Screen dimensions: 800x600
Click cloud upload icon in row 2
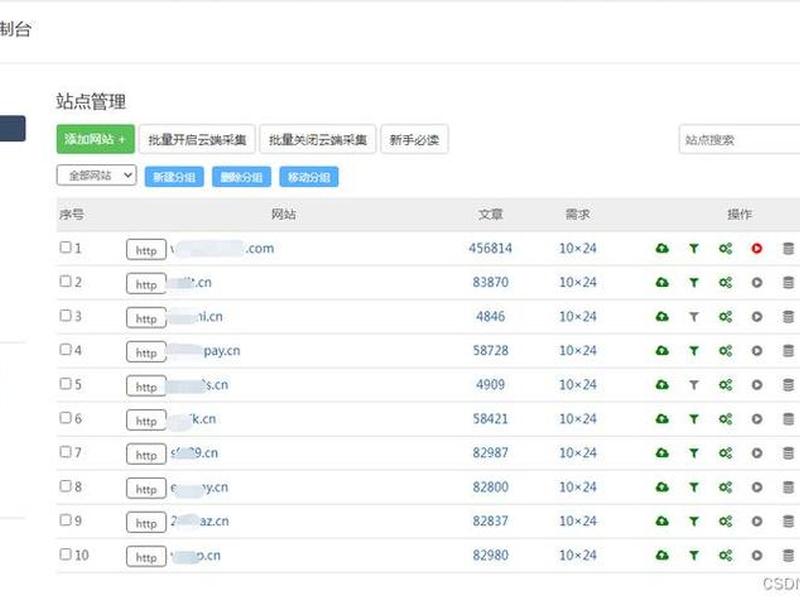(662, 282)
